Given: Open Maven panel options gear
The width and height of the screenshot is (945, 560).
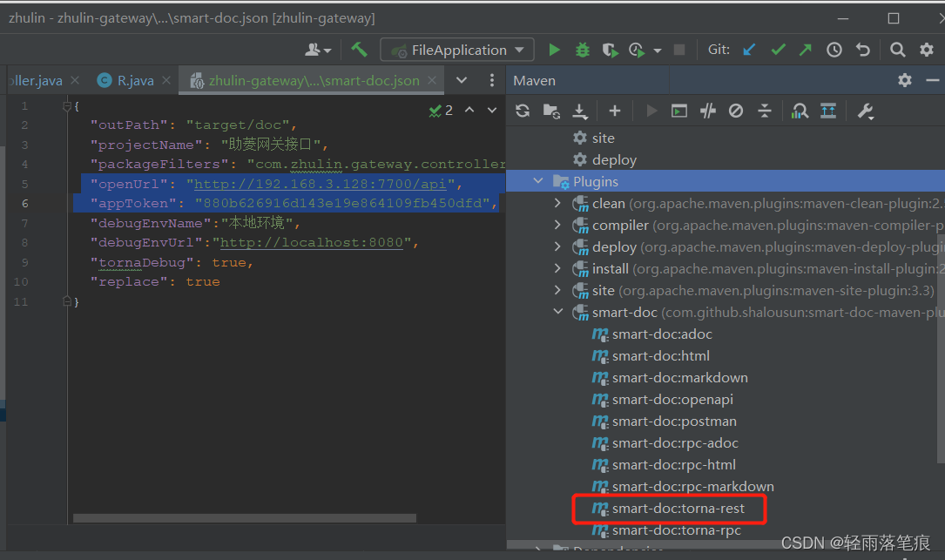Looking at the screenshot, I should (x=905, y=80).
